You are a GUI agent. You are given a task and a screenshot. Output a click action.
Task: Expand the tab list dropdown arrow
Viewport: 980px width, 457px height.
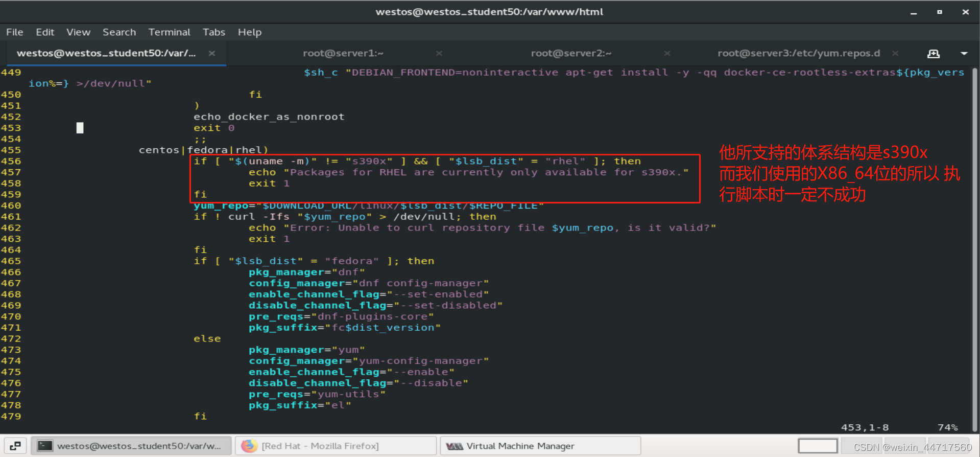964,54
